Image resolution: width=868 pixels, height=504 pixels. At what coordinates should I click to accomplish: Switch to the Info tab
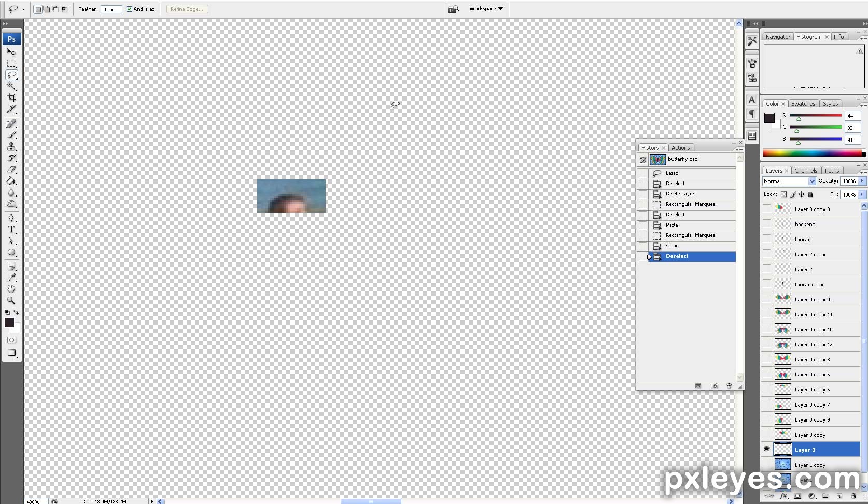838,37
